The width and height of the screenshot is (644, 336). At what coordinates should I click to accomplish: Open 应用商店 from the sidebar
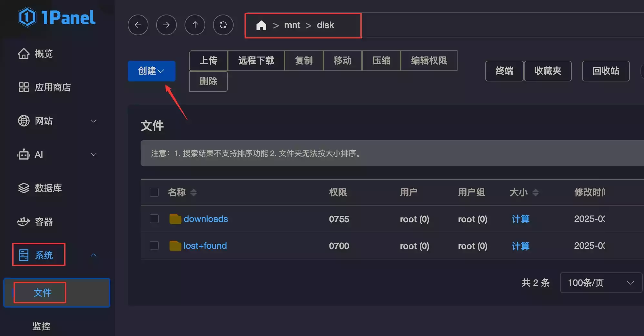click(x=52, y=87)
